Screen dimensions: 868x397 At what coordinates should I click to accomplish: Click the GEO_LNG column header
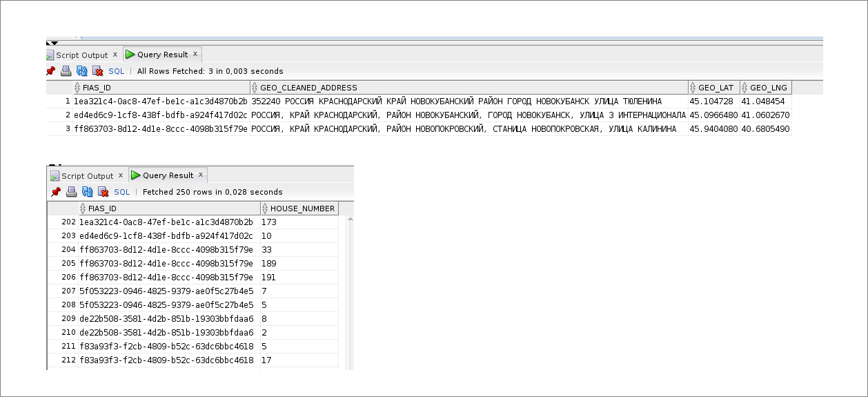pos(768,88)
